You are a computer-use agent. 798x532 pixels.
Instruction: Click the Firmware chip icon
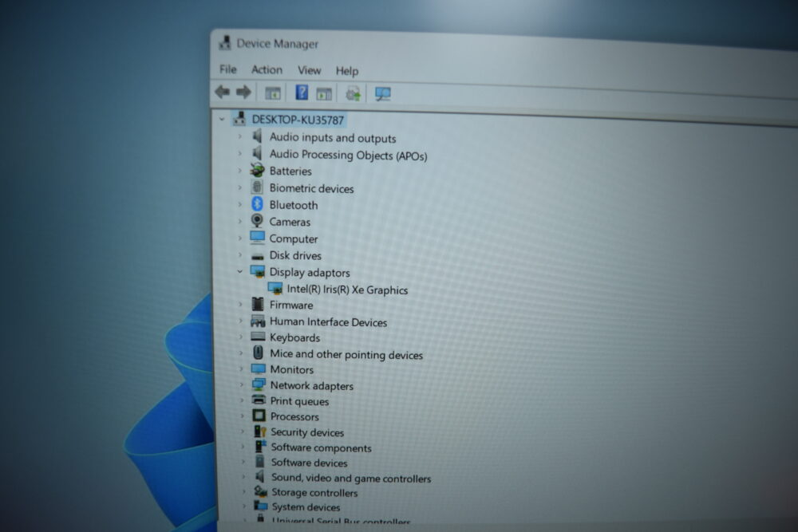tap(258, 304)
